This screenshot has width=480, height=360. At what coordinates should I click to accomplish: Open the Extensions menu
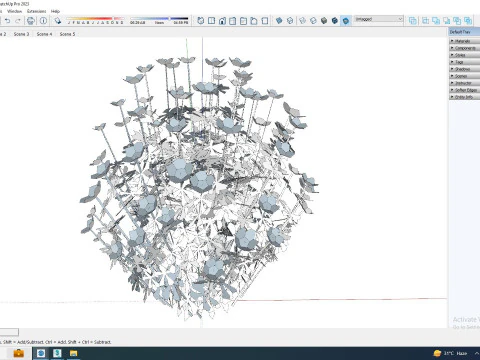(x=37, y=11)
